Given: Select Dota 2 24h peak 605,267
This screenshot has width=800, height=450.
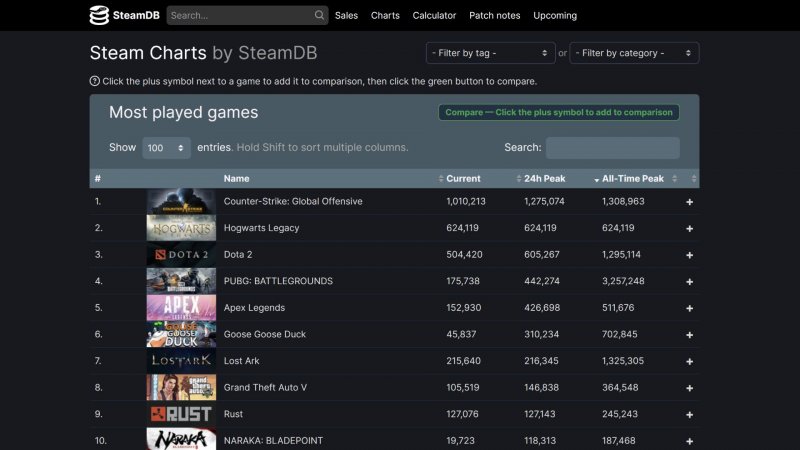Looking at the screenshot, I should (x=542, y=254).
